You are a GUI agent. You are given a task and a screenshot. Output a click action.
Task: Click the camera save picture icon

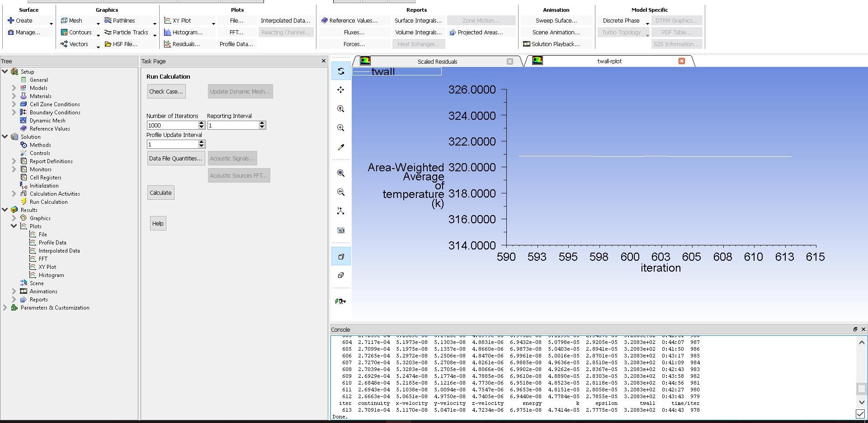(x=341, y=230)
